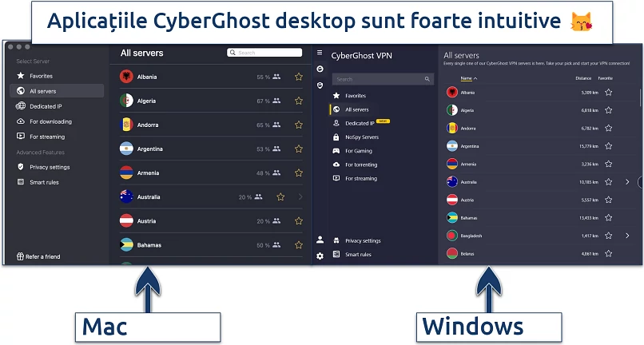Favorite Algeria in the Mac server list
Viewport: 644px width, 345px height.
point(299,101)
